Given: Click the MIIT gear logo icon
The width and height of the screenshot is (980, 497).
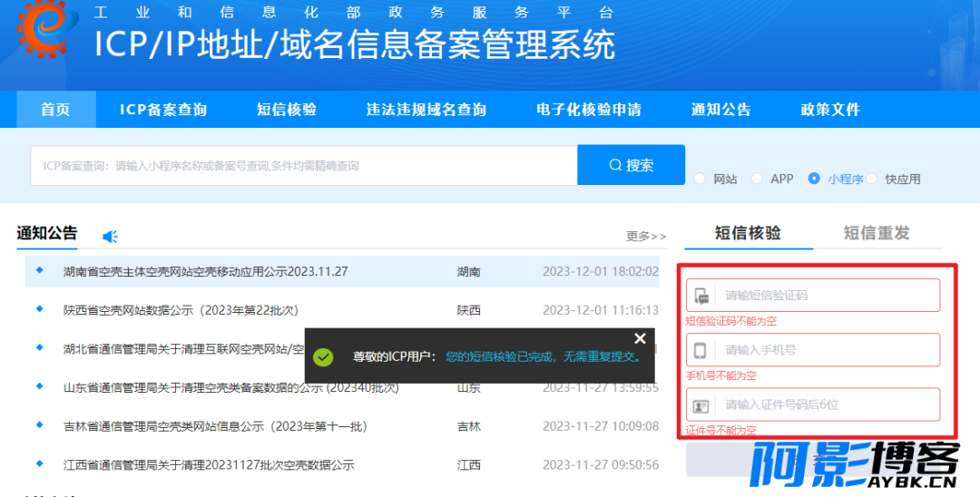Looking at the screenshot, I should coord(42,30).
